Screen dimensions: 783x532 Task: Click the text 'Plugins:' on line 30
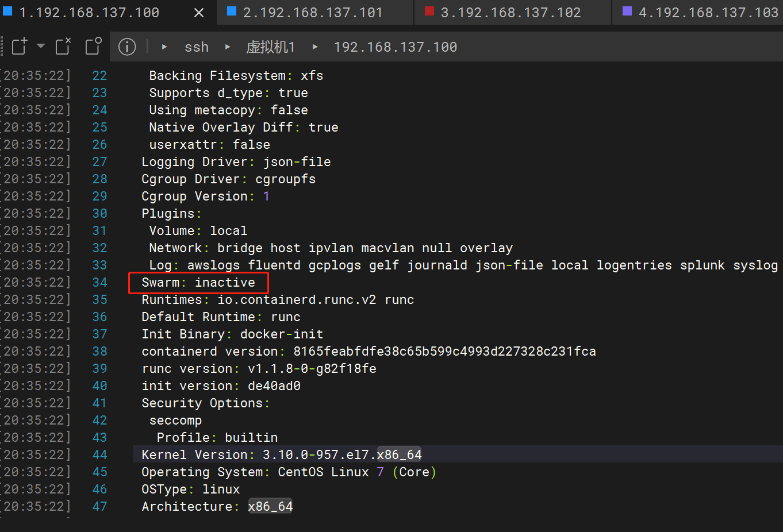click(171, 213)
